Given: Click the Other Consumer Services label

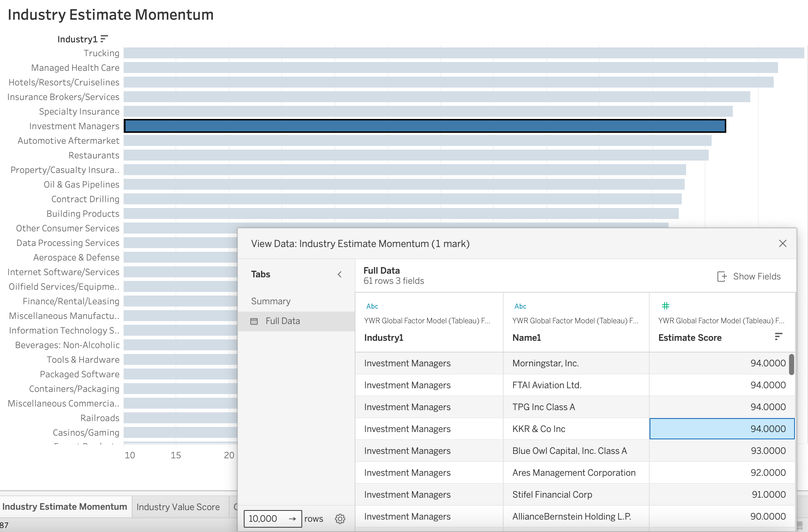Looking at the screenshot, I should [x=68, y=228].
